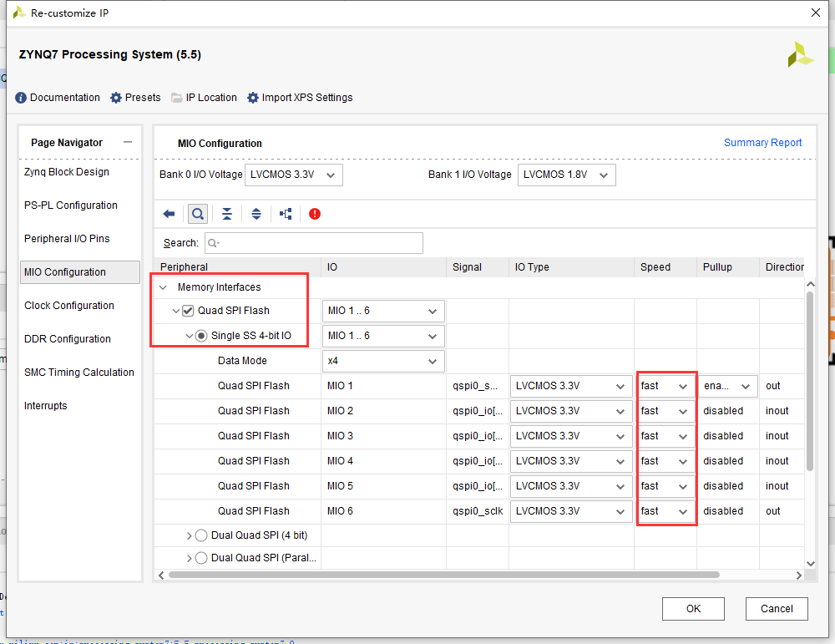
Task: Select the Dual Quad SPI (4 bit) radio button
Action: (x=200, y=535)
